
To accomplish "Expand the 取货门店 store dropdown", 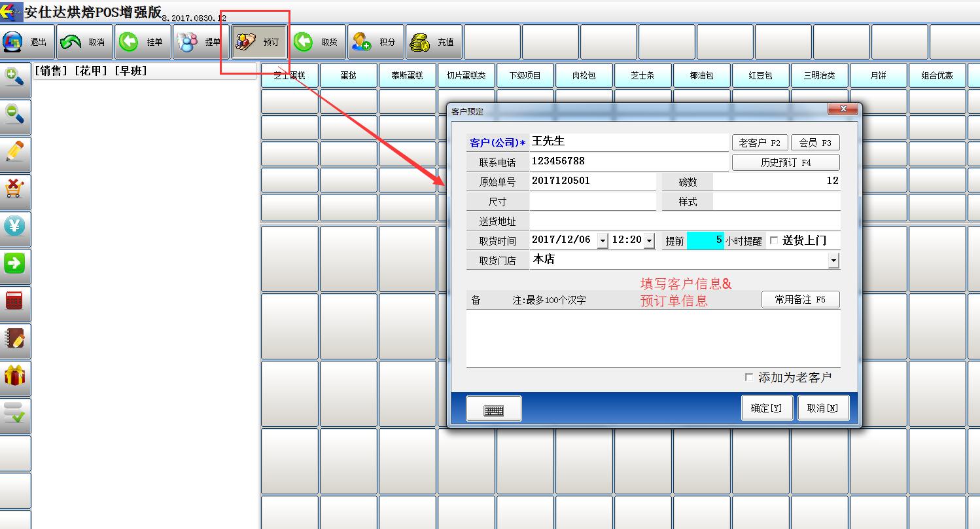I will click(x=833, y=261).
